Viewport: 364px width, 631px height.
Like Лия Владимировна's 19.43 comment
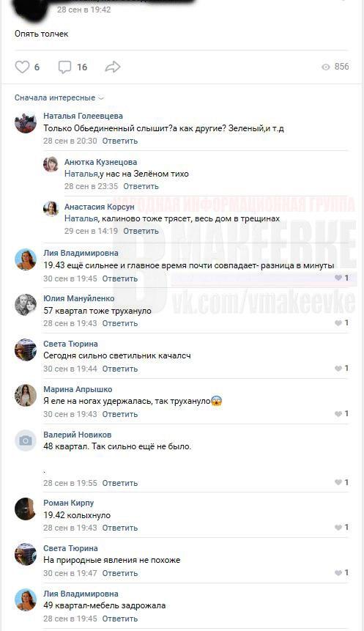[x=338, y=278]
